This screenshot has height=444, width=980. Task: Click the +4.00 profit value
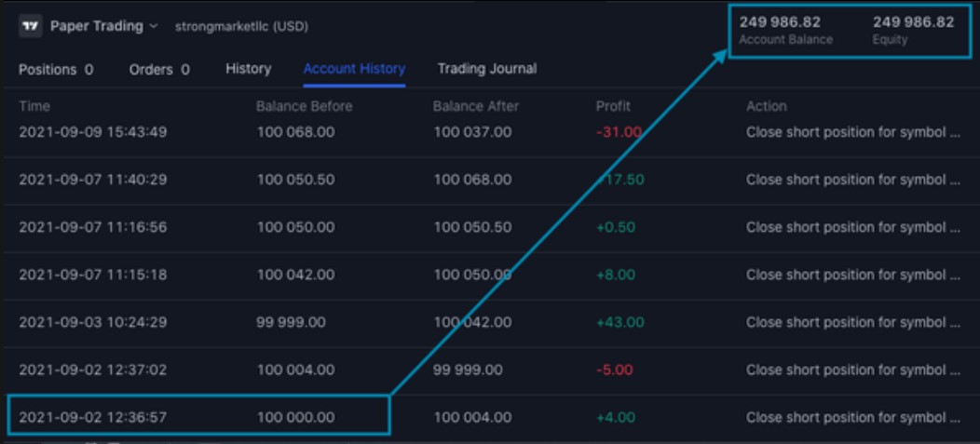point(616,417)
